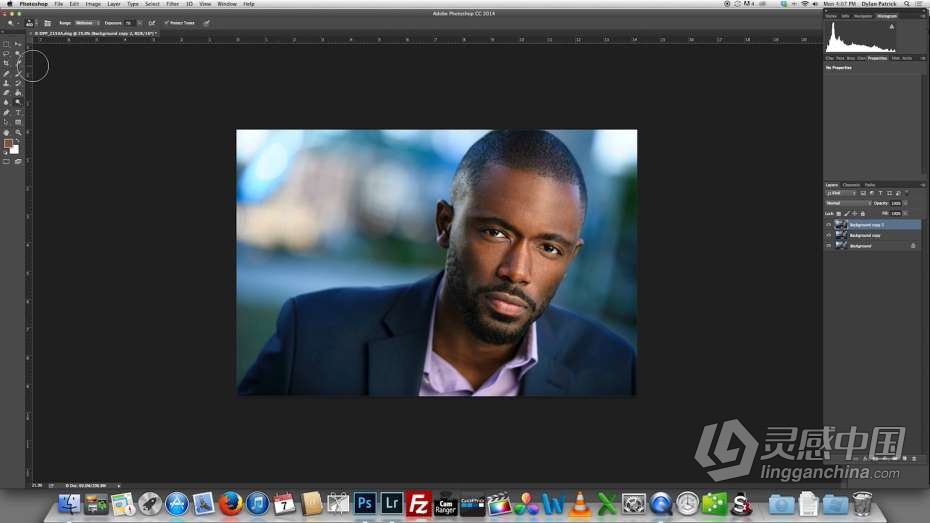The width and height of the screenshot is (930, 523).
Task: Select the Lasso tool
Action: 6,53
